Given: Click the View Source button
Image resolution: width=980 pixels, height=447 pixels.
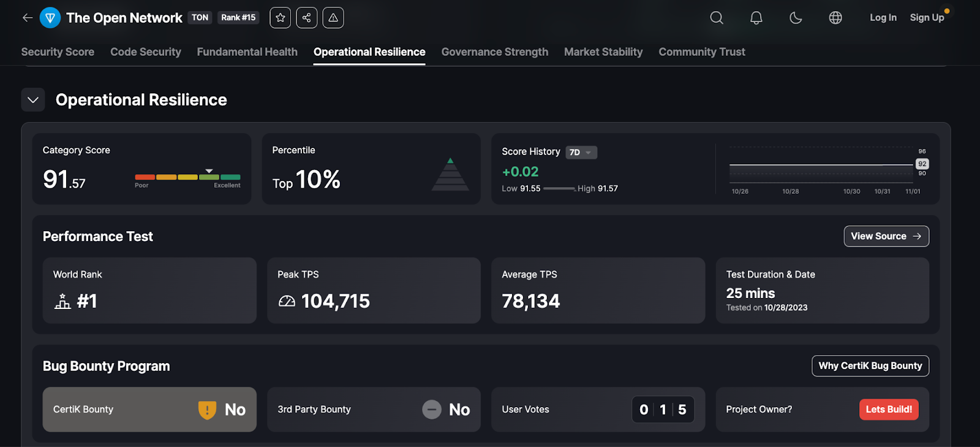Looking at the screenshot, I should [x=886, y=236].
